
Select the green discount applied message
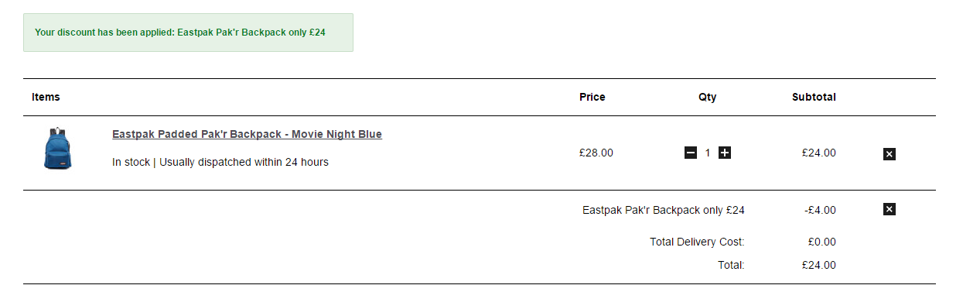(x=188, y=33)
